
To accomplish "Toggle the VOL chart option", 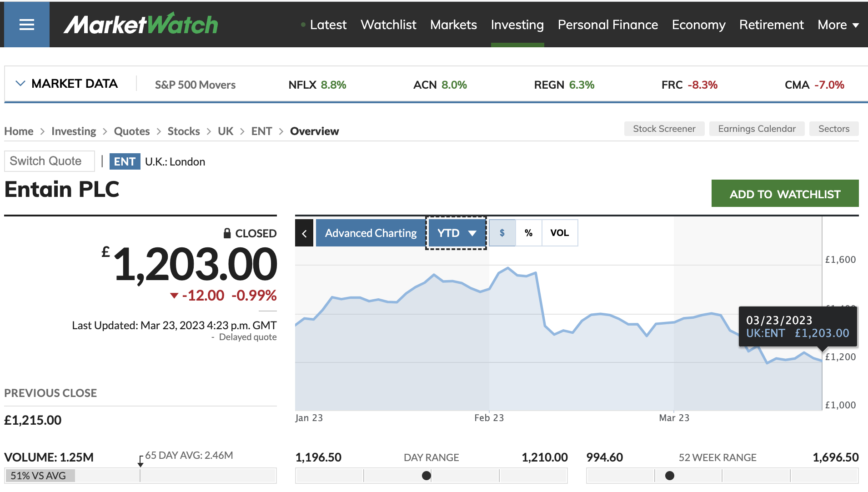I will pyautogui.click(x=560, y=233).
